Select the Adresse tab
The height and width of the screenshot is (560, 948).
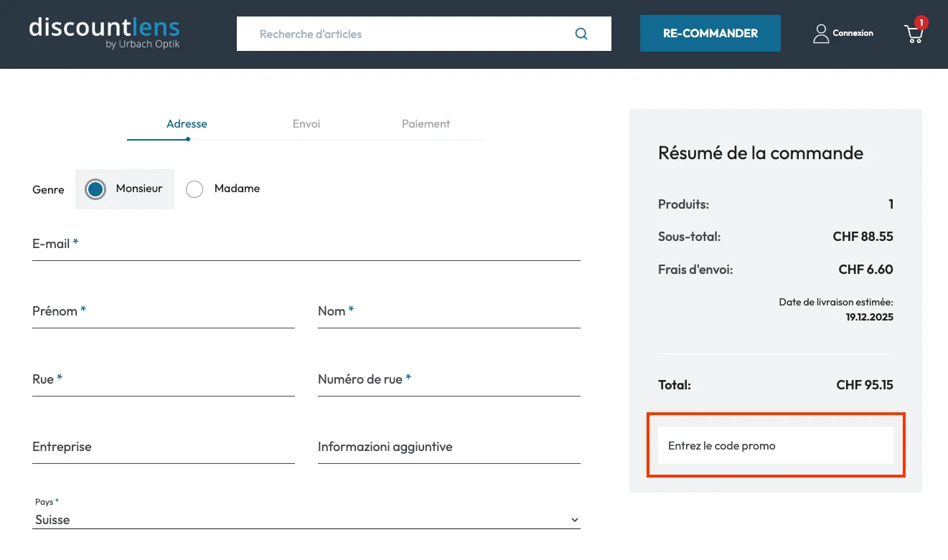[187, 123]
